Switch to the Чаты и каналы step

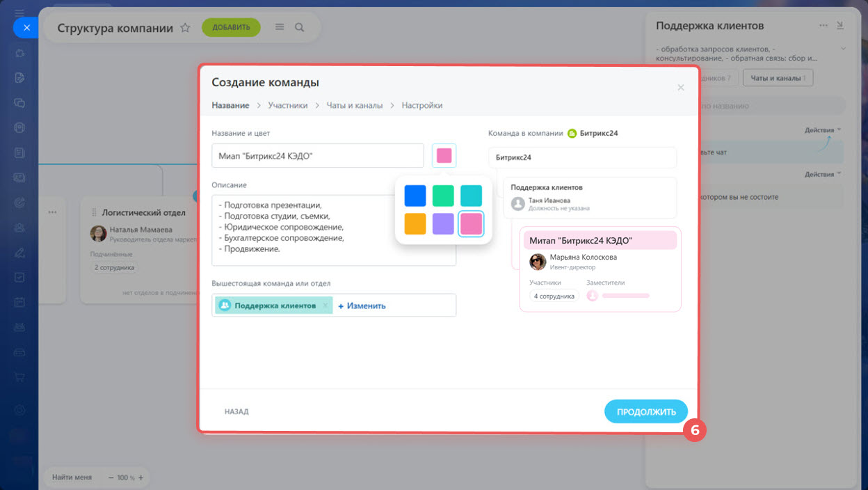355,106
